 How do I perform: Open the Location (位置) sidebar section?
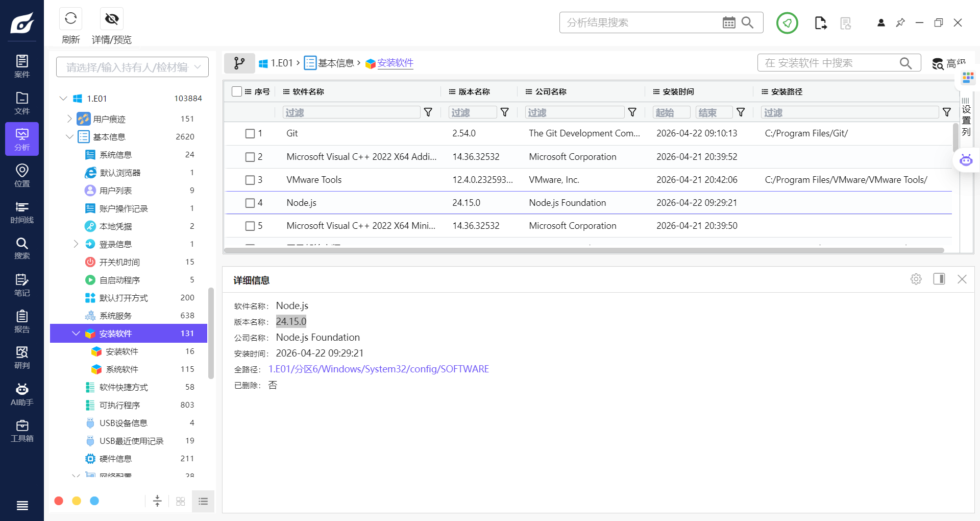22,175
